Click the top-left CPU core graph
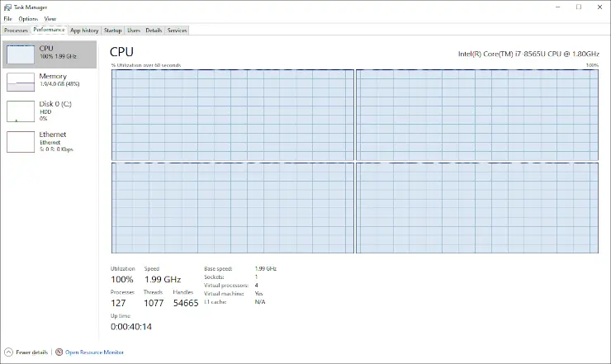The height and width of the screenshot is (364, 611). 231,115
